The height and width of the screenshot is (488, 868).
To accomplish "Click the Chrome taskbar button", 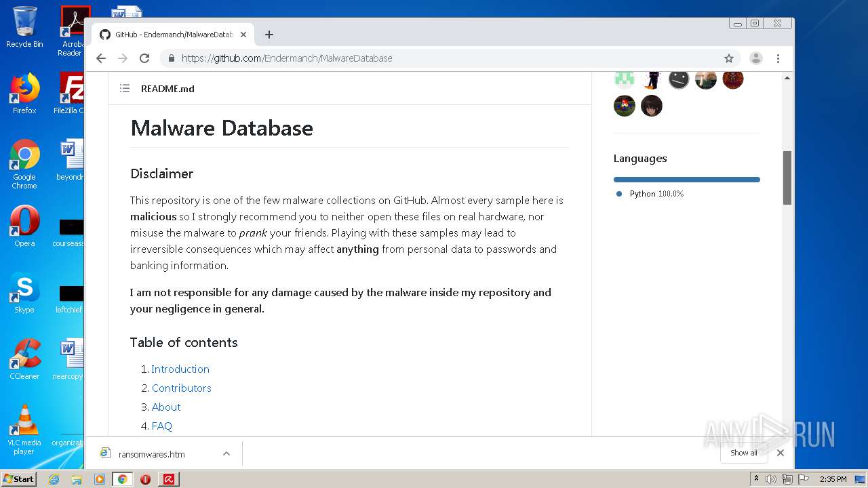I will (x=123, y=479).
